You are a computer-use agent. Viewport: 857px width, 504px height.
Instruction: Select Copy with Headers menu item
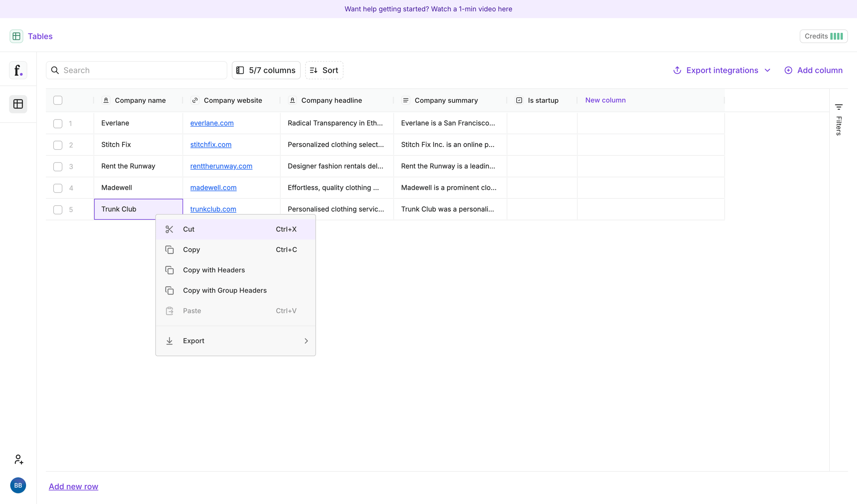pos(236,270)
